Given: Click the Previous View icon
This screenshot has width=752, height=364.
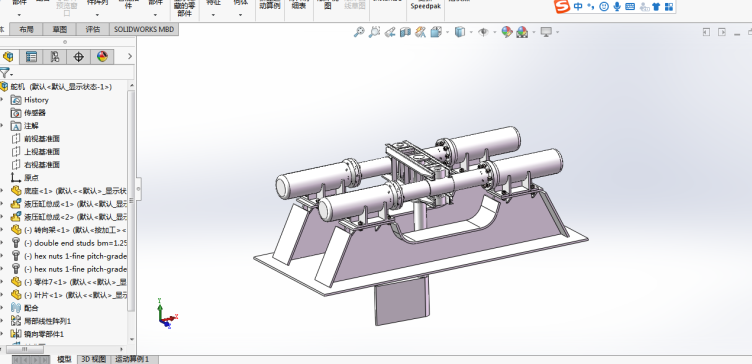Looking at the screenshot, I should tap(390, 32).
